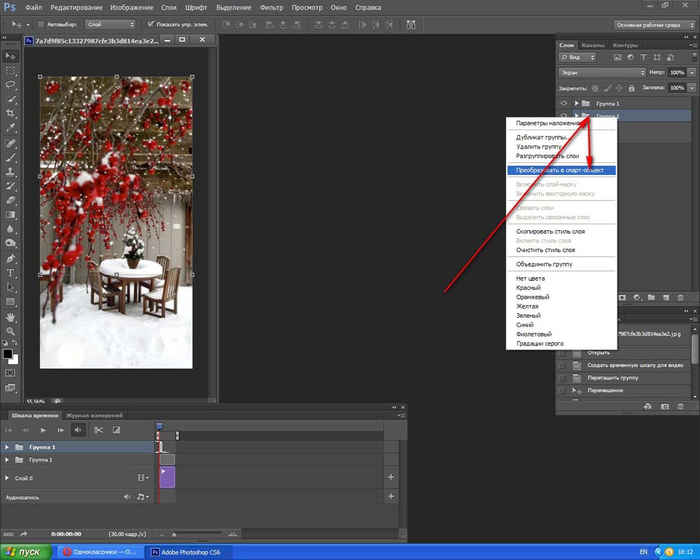Select the Красный color label
The width and height of the screenshot is (700, 560).
coord(528,288)
